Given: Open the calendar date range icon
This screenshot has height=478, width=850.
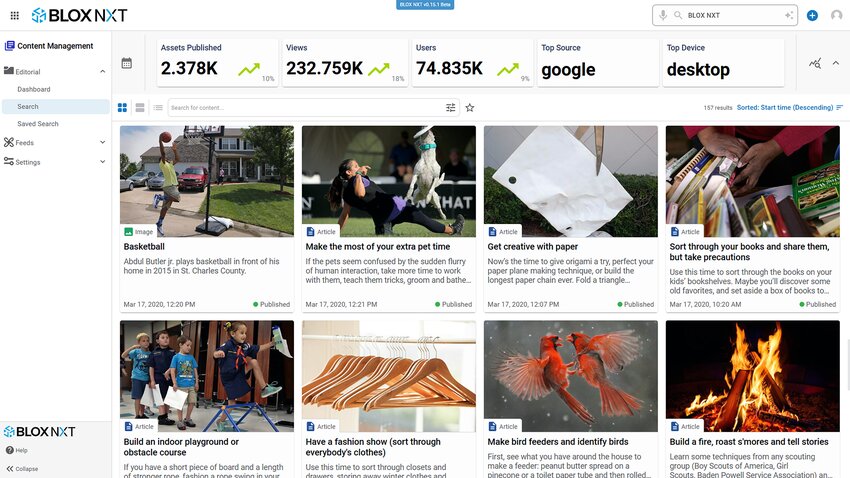Looking at the screenshot, I should pyautogui.click(x=127, y=63).
